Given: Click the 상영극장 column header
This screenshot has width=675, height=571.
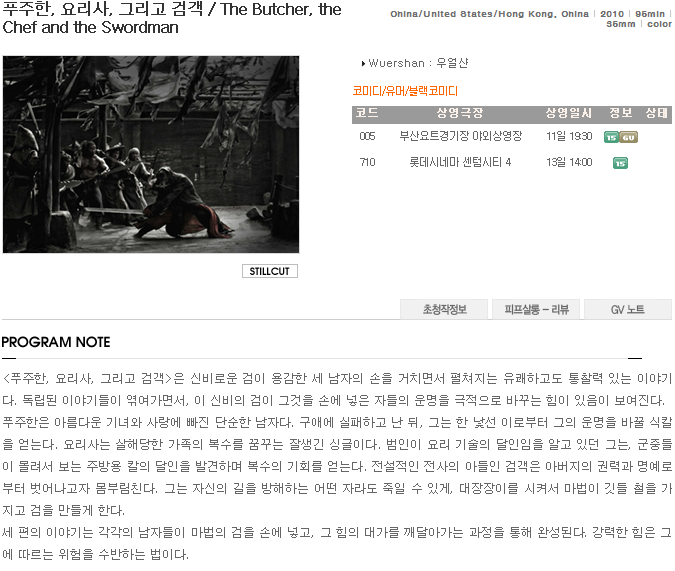Looking at the screenshot, I should [x=460, y=113].
